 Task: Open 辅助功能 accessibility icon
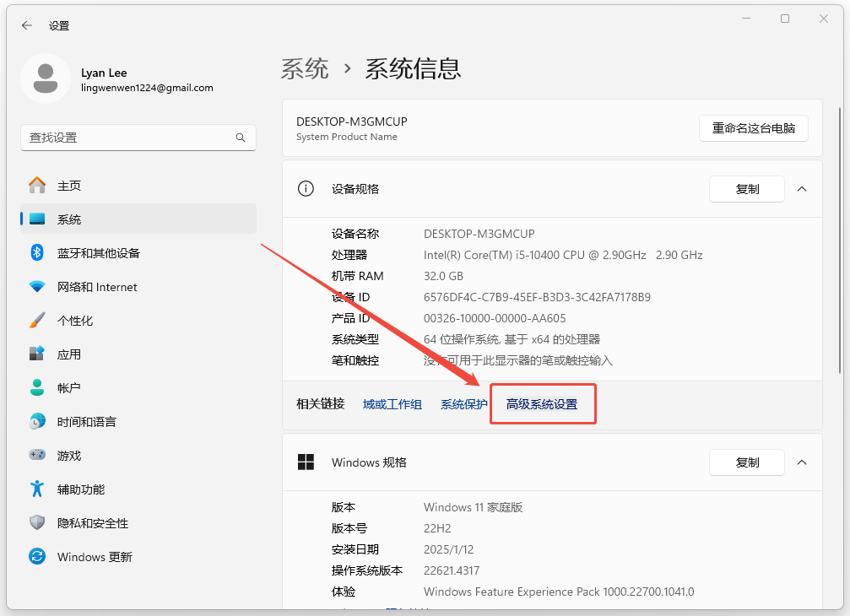click(x=37, y=489)
